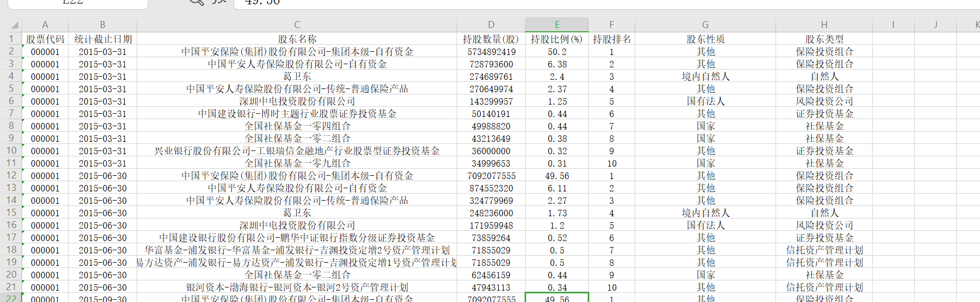Select cell with value 36000000

tap(491, 151)
